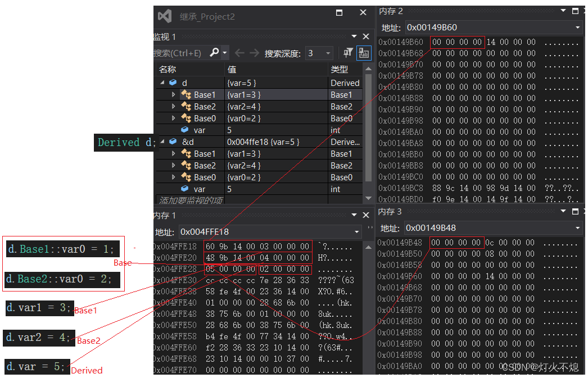Open the 监视 1 window position menu arrow
This screenshot has height=378, width=588.
[x=354, y=37]
